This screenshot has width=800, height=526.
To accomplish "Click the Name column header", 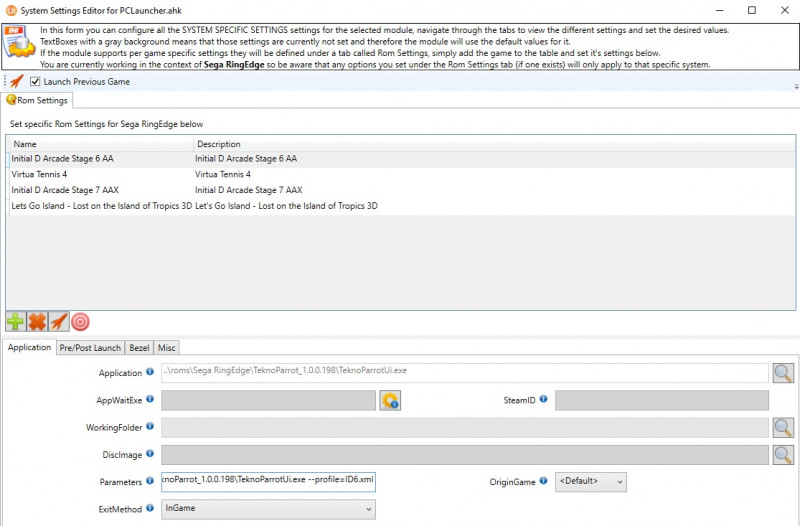I will [x=101, y=144].
